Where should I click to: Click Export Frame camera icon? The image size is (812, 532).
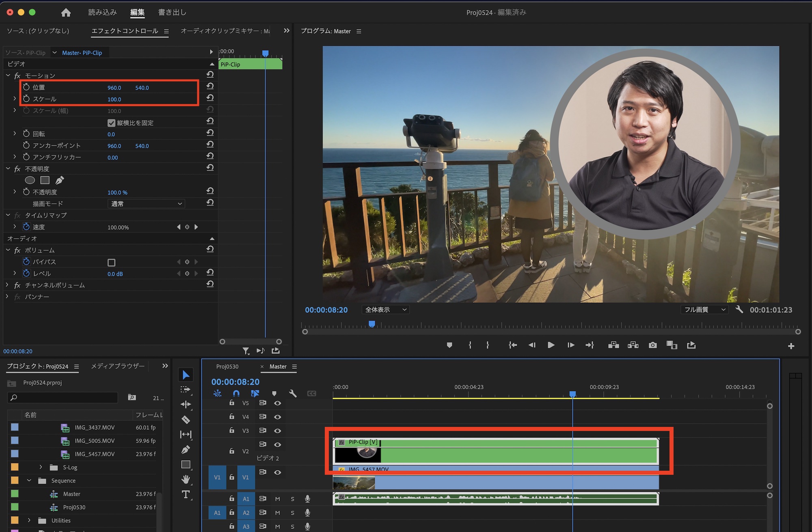tap(652, 345)
